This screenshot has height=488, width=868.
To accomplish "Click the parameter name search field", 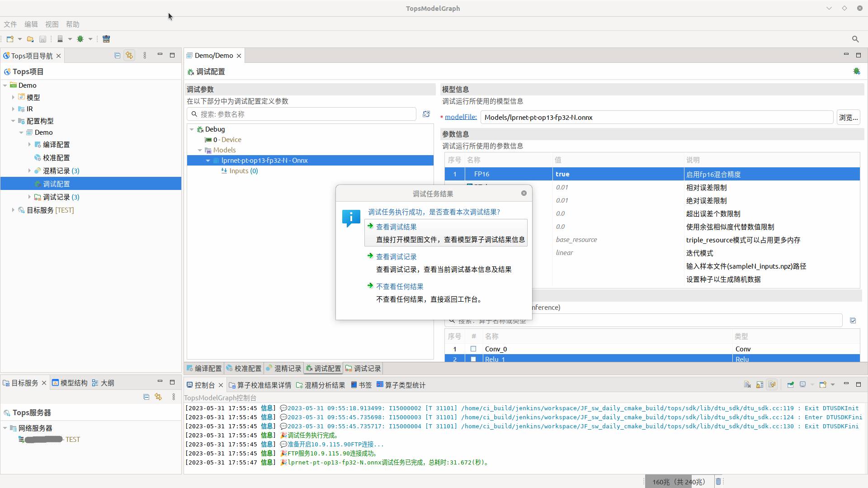I will click(302, 114).
